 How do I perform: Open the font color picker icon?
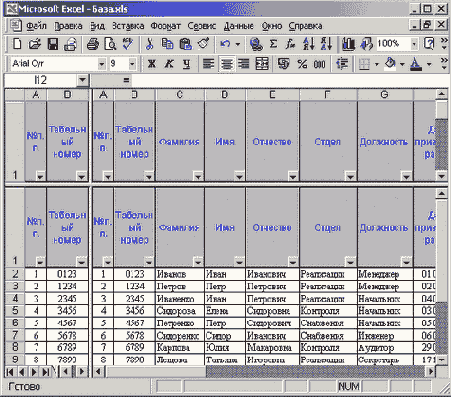tap(415, 63)
